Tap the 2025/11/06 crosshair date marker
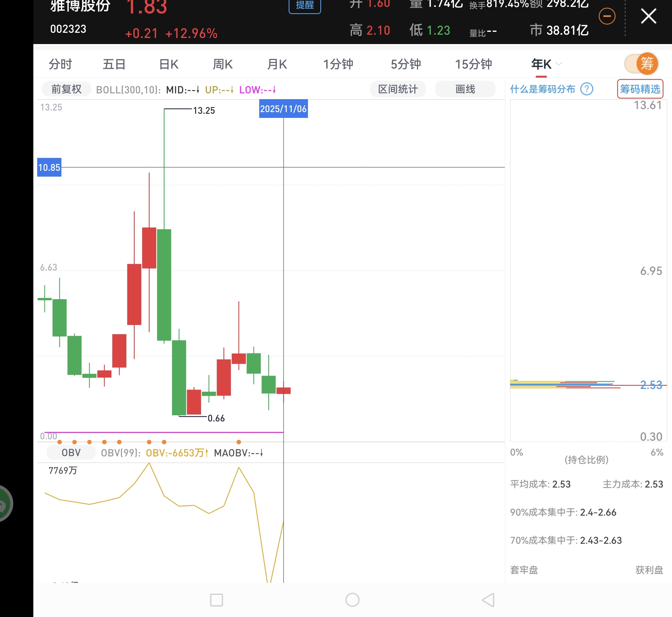Screen dimensions: 672x617 click(x=283, y=109)
